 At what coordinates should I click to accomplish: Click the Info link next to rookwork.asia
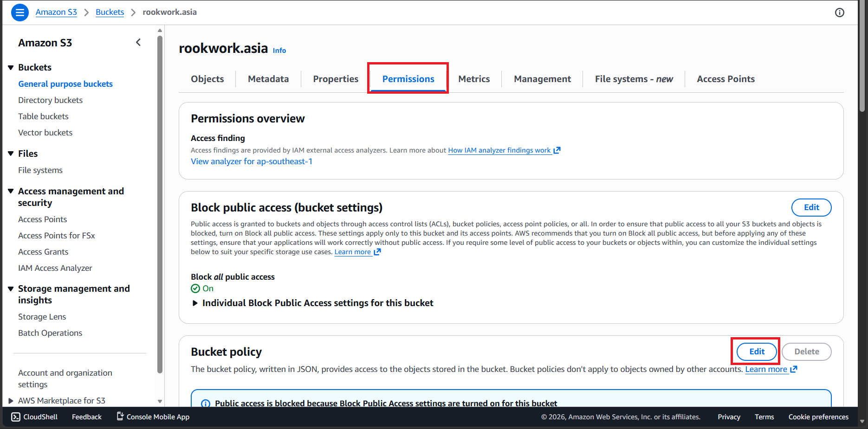coord(279,51)
